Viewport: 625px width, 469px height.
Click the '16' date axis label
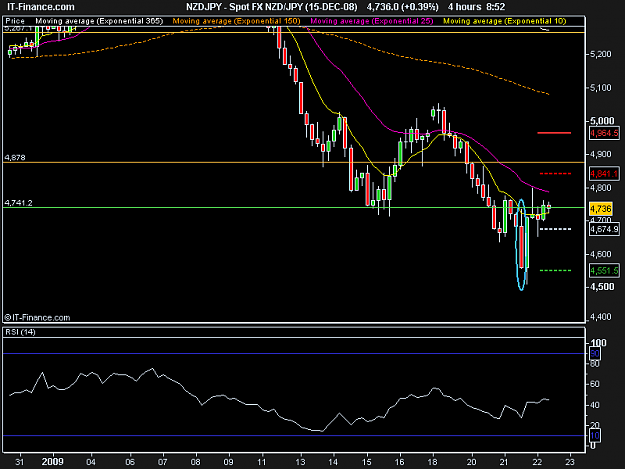click(x=399, y=462)
